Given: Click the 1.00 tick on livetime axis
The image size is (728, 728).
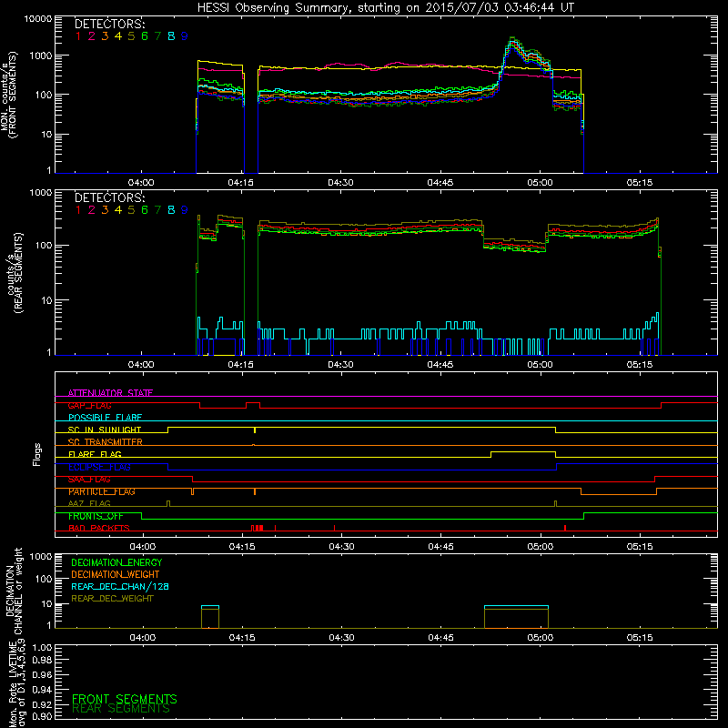Looking at the screenshot, I should (42, 648).
